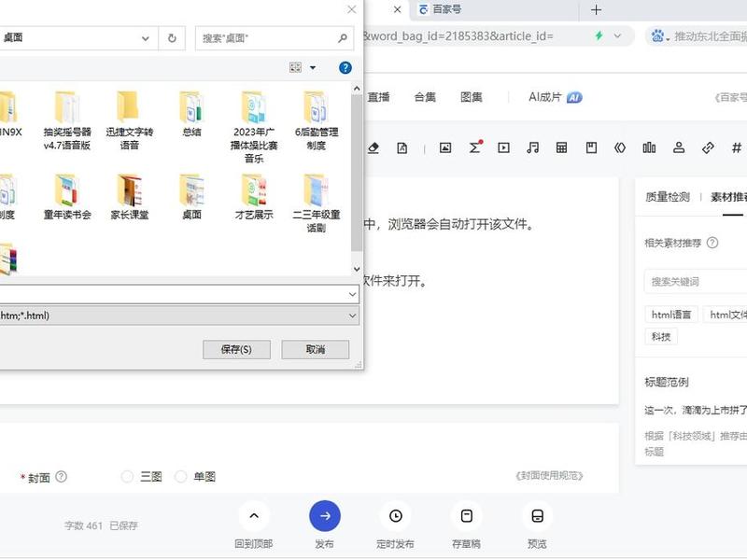Insert a hyperlink with the link icon
747x560 pixels.
(x=708, y=148)
